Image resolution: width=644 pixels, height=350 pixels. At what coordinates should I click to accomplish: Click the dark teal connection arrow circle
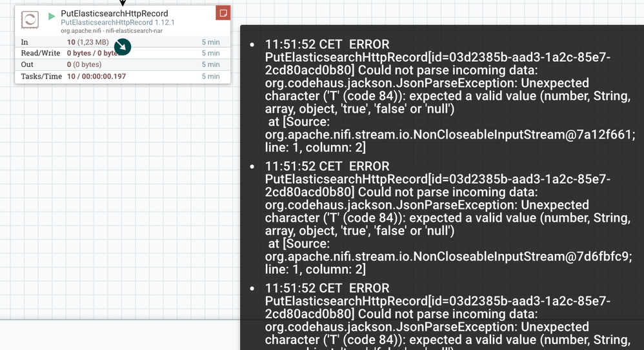[123, 47]
